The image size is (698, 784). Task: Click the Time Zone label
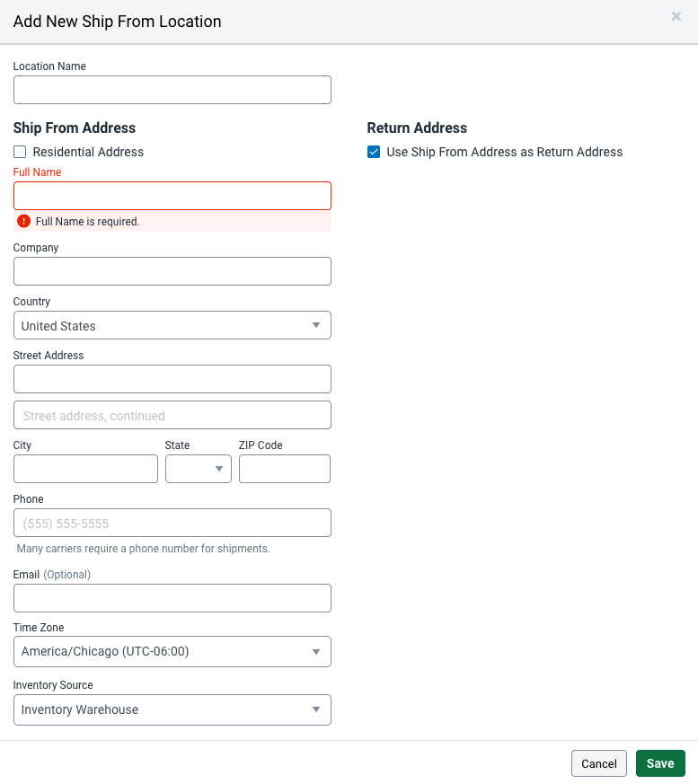(39, 628)
